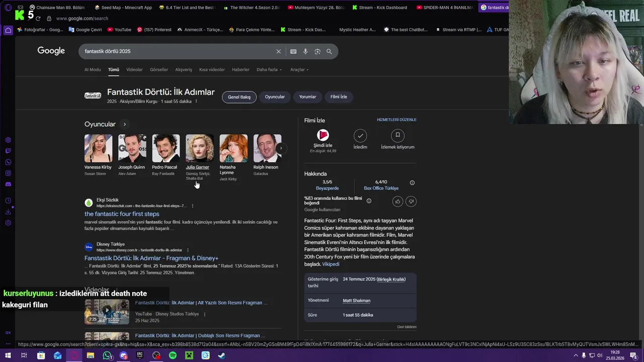Viewport: 644px width, 362px height.
Task: Open File Explorer from the taskbar
Action: pos(91,355)
